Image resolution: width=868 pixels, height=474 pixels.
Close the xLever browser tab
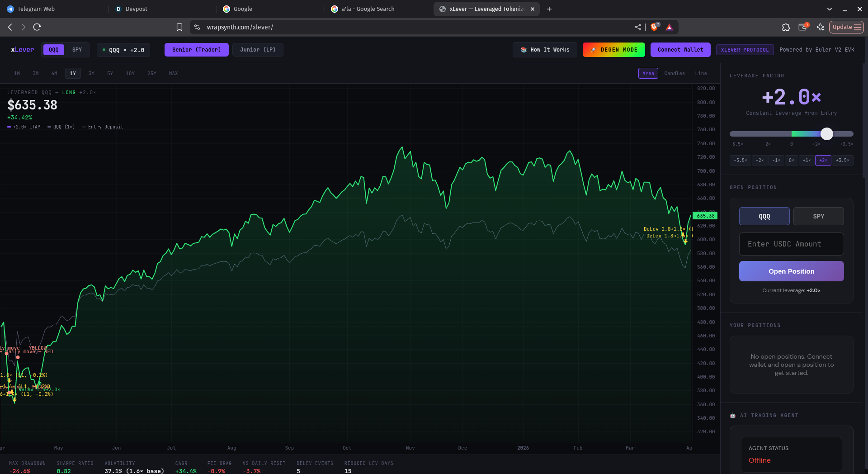[x=533, y=9]
